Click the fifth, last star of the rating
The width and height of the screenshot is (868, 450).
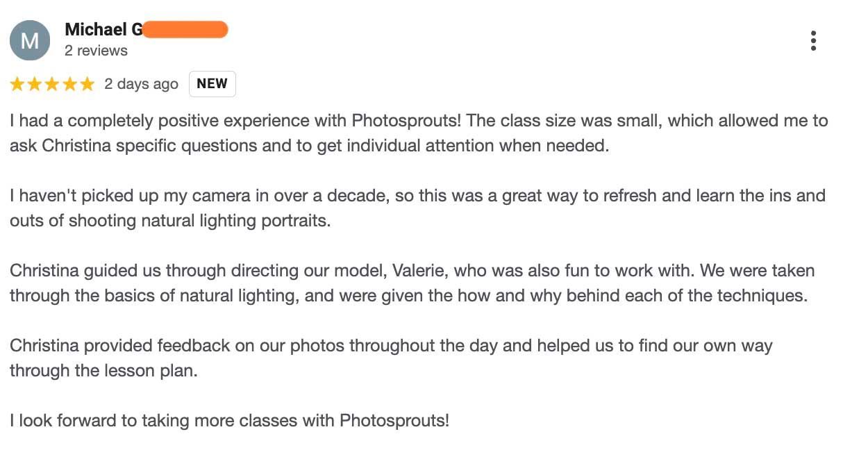(x=87, y=85)
